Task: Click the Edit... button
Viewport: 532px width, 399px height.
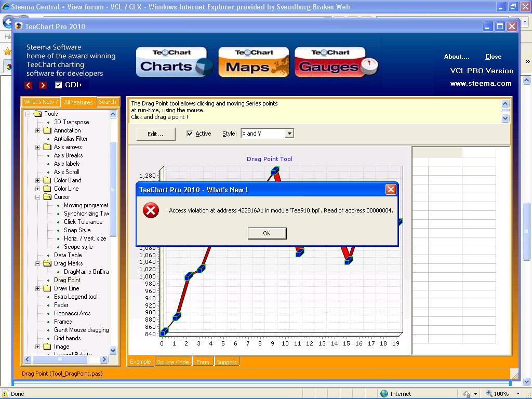Action: click(155, 134)
